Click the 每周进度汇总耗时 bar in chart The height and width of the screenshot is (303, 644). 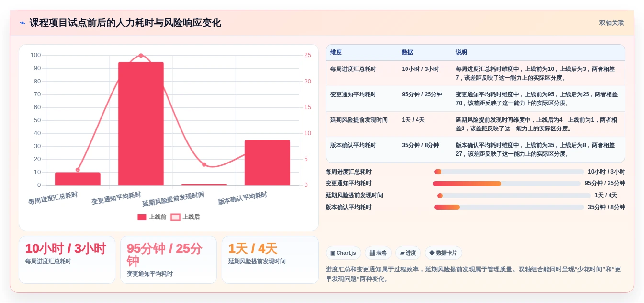click(x=78, y=179)
